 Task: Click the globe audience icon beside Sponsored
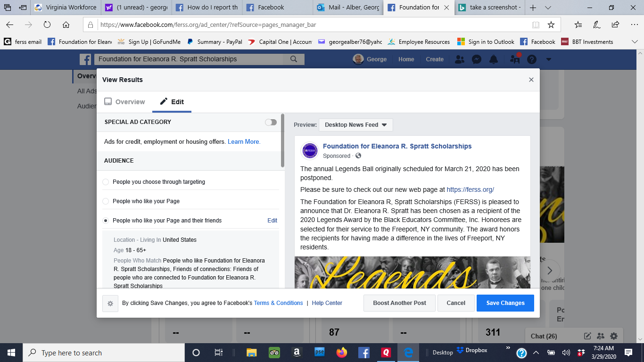click(x=358, y=156)
